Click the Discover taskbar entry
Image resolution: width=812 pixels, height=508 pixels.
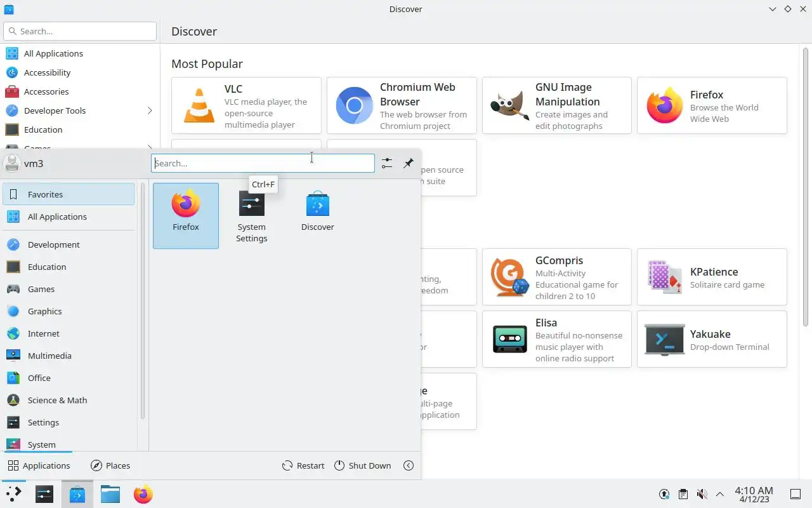77,494
